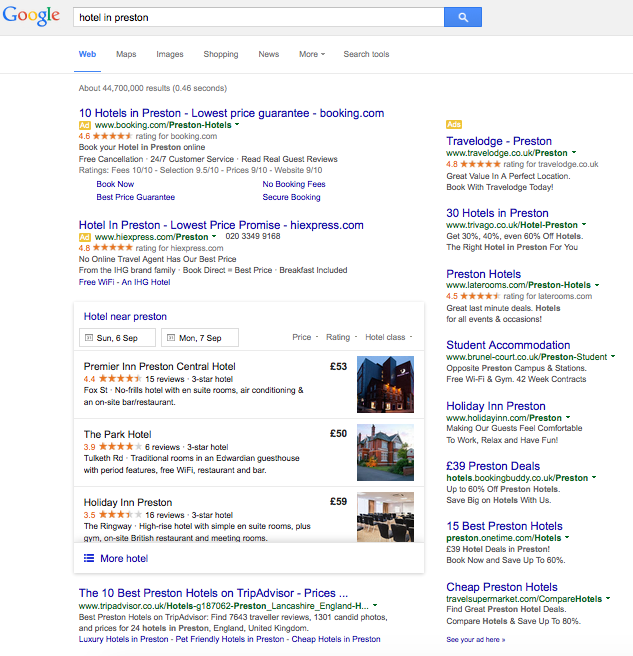Expand arrow next to booking.com URL
This screenshot has width=633, height=656.
tap(237, 124)
